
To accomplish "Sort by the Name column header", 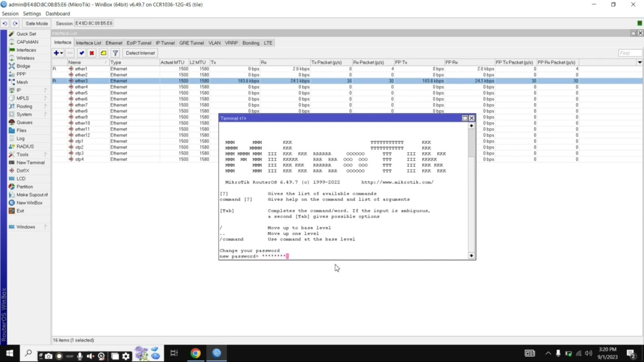I will tap(88, 62).
